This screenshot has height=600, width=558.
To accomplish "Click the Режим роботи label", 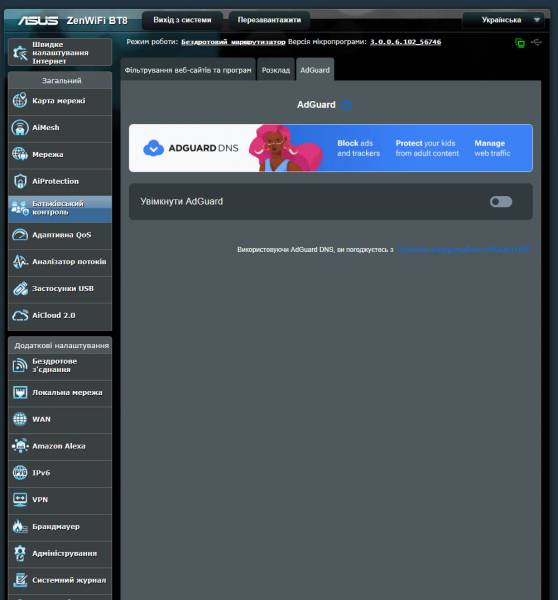I will pyautogui.click(x=152, y=42).
